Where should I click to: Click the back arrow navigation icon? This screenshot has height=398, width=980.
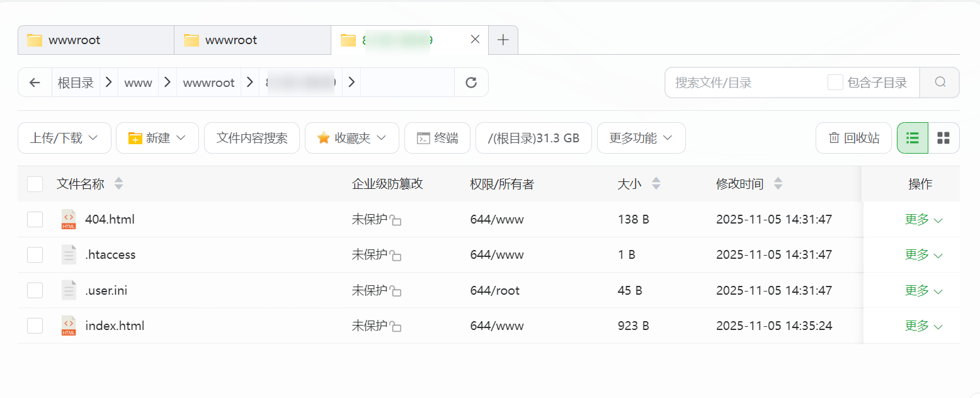[35, 82]
